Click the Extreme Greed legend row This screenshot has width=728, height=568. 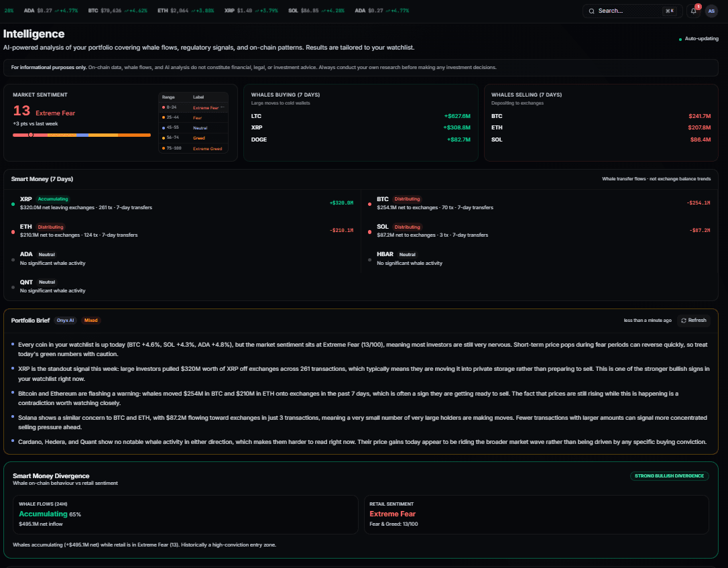click(x=193, y=148)
